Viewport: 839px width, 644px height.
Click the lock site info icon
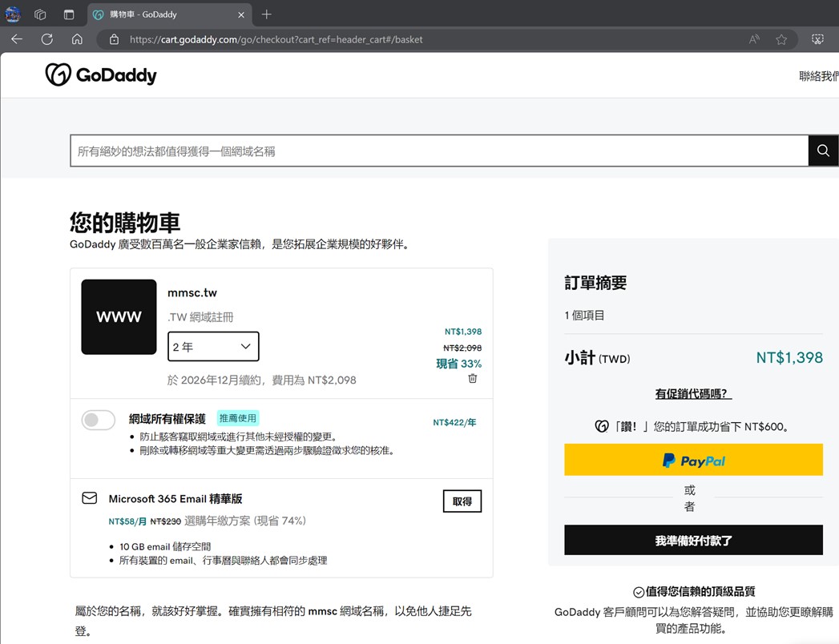(x=114, y=39)
